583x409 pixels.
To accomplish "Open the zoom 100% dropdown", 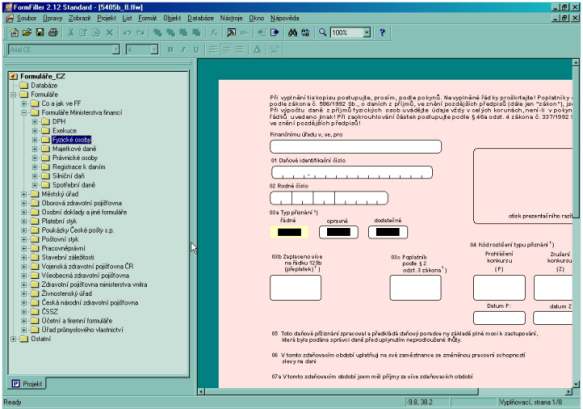I will coord(367,33).
